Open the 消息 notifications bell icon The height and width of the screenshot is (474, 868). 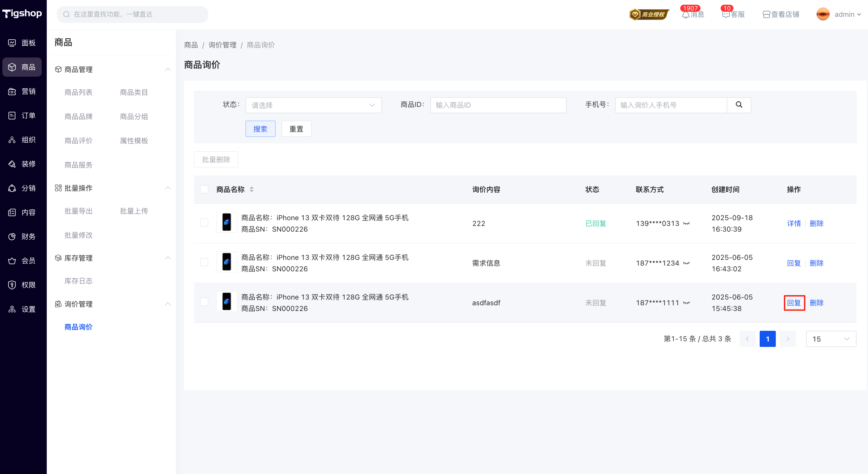pyautogui.click(x=686, y=15)
